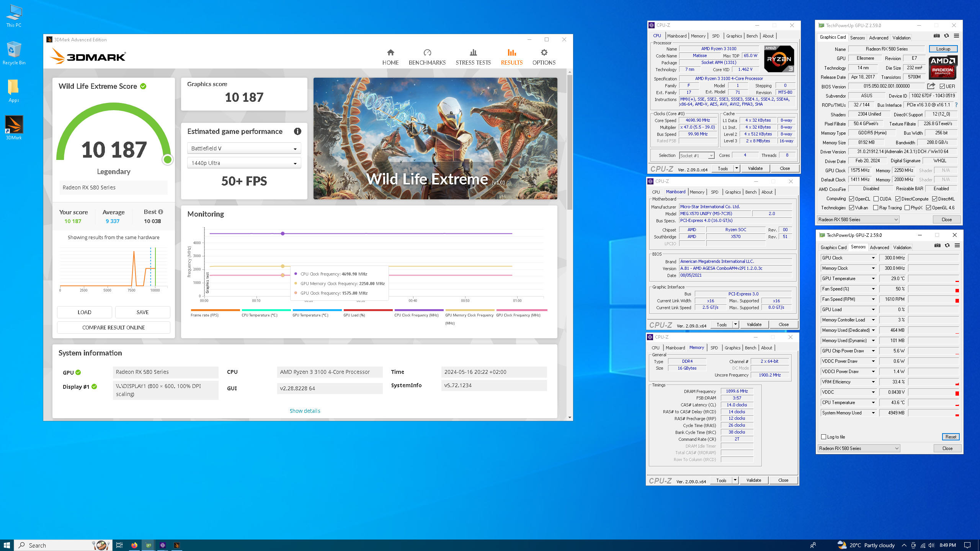Click the 3DMark logo in header
The image size is (980, 551).
(x=88, y=56)
